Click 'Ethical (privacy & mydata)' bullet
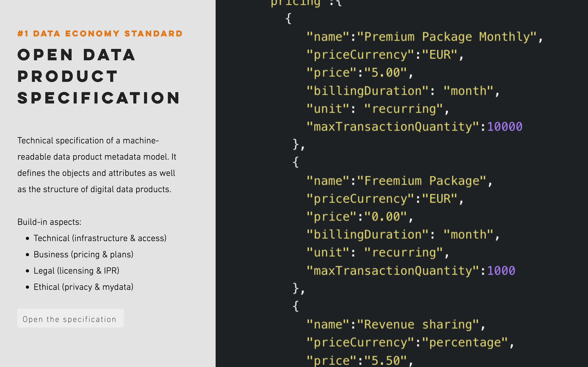This screenshot has width=588, height=367. [84, 287]
